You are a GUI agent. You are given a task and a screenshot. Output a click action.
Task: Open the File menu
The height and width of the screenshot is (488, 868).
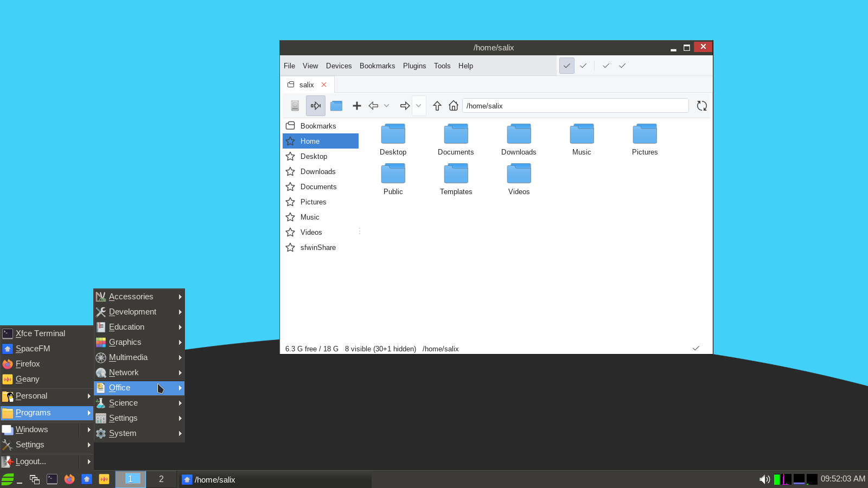coord(290,66)
